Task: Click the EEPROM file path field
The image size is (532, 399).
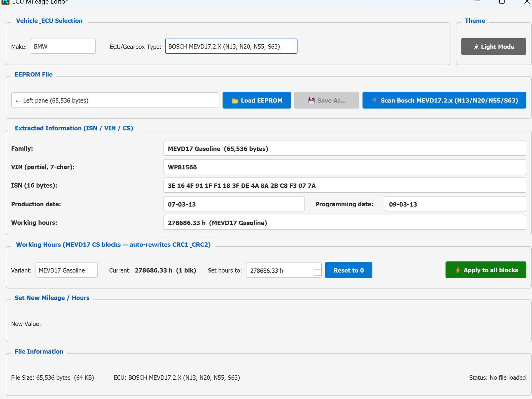Action: pos(115,100)
